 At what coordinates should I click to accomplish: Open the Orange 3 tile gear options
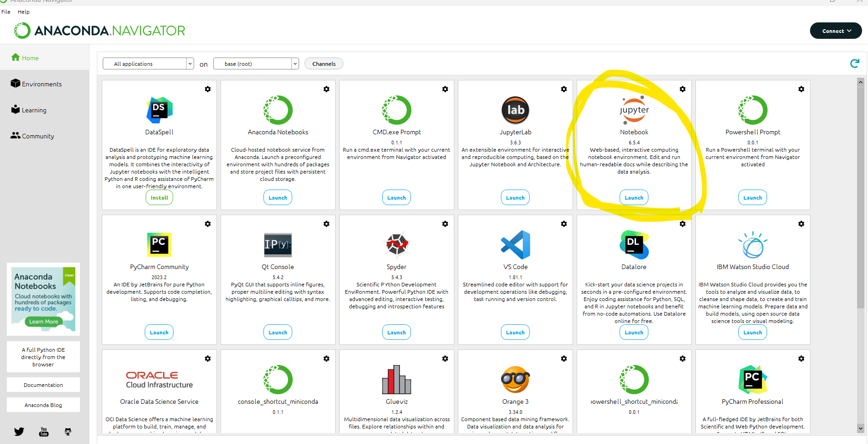tap(564, 359)
